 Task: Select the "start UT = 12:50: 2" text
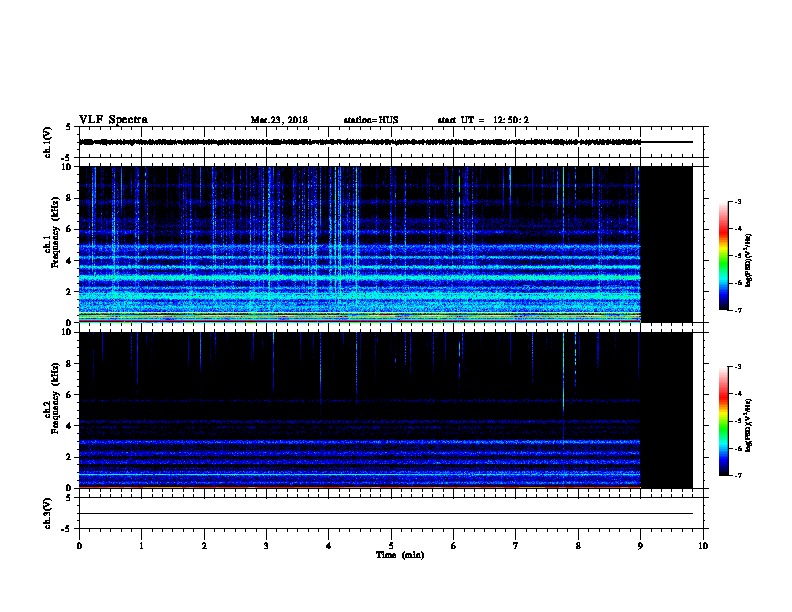[x=483, y=120]
